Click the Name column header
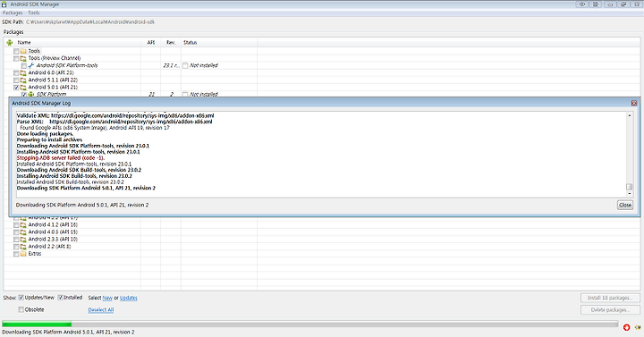The height and width of the screenshot is (337, 644). tap(24, 42)
